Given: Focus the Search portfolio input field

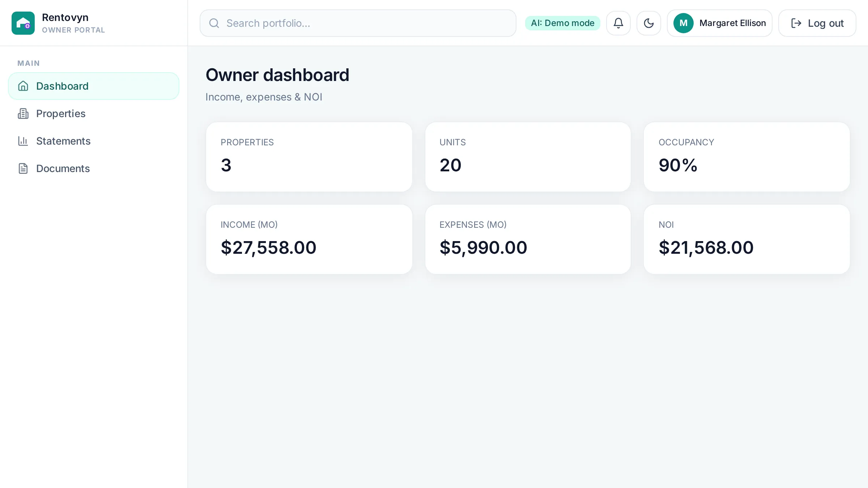Looking at the screenshot, I should tap(358, 23).
